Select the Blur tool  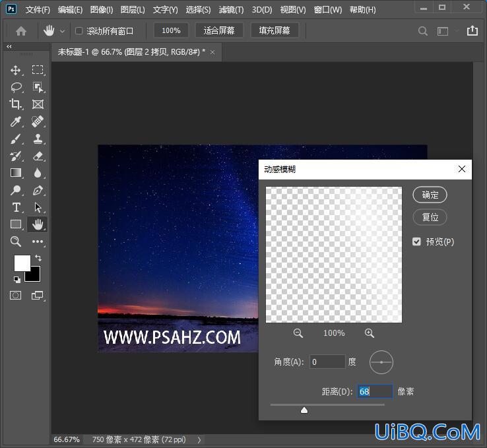coord(38,173)
